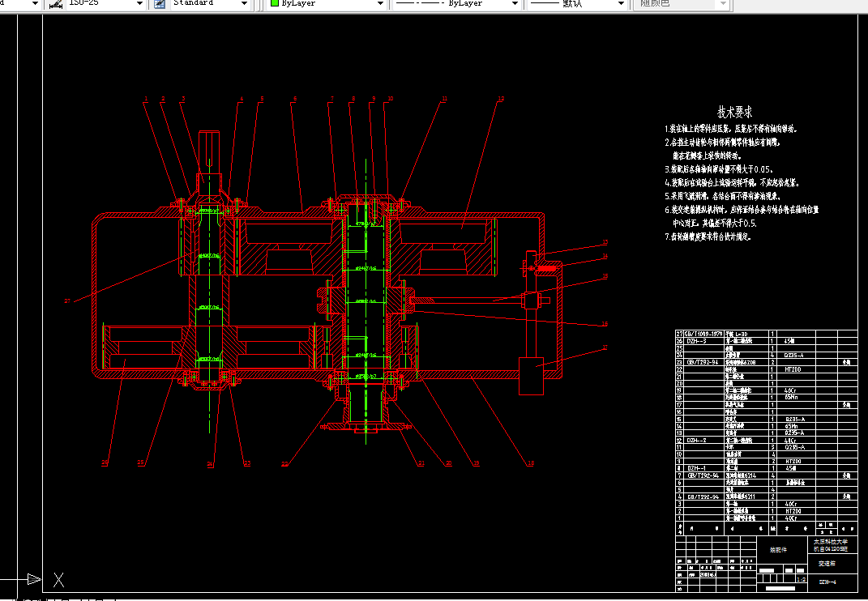The width and height of the screenshot is (868, 601).
Task: Click the dimension style icon beside ISO-25
Action: pyautogui.click(x=56, y=3)
